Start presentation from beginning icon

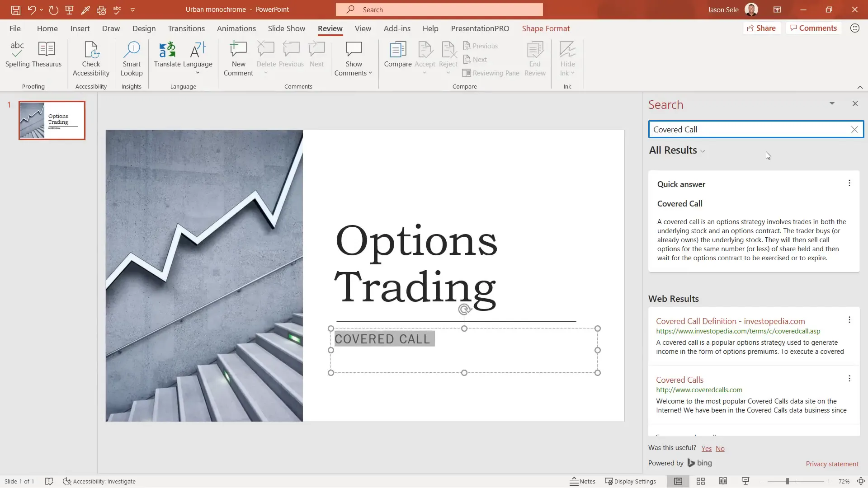click(69, 9)
